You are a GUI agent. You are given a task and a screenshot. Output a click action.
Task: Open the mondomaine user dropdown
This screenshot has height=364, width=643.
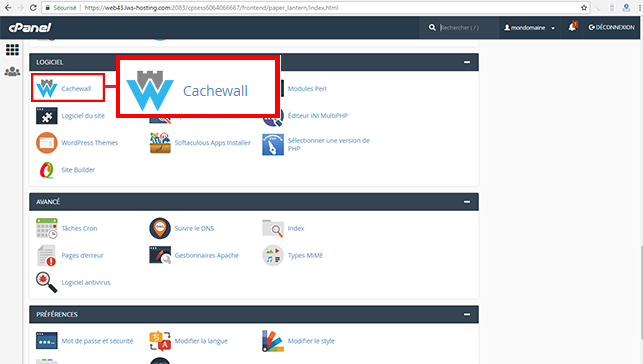(x=529, y=27)
